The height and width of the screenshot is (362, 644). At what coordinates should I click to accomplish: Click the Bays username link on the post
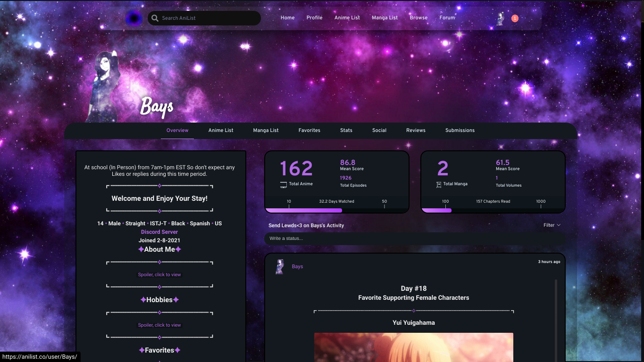pyautogui.click(x=297, y=266)
